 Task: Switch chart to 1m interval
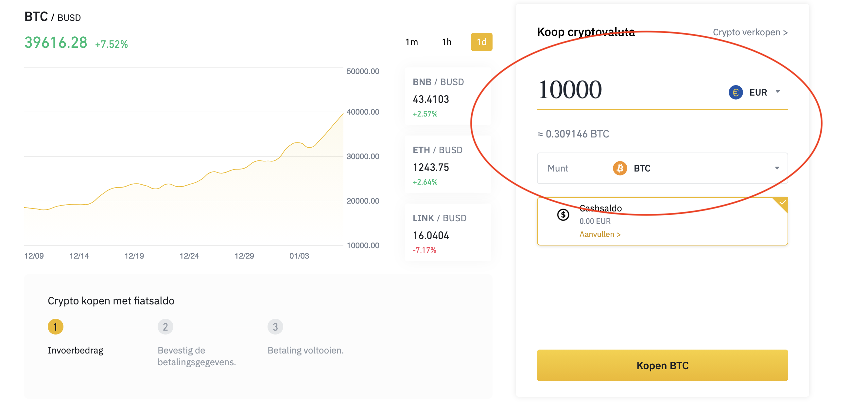[x=411, y=42]
